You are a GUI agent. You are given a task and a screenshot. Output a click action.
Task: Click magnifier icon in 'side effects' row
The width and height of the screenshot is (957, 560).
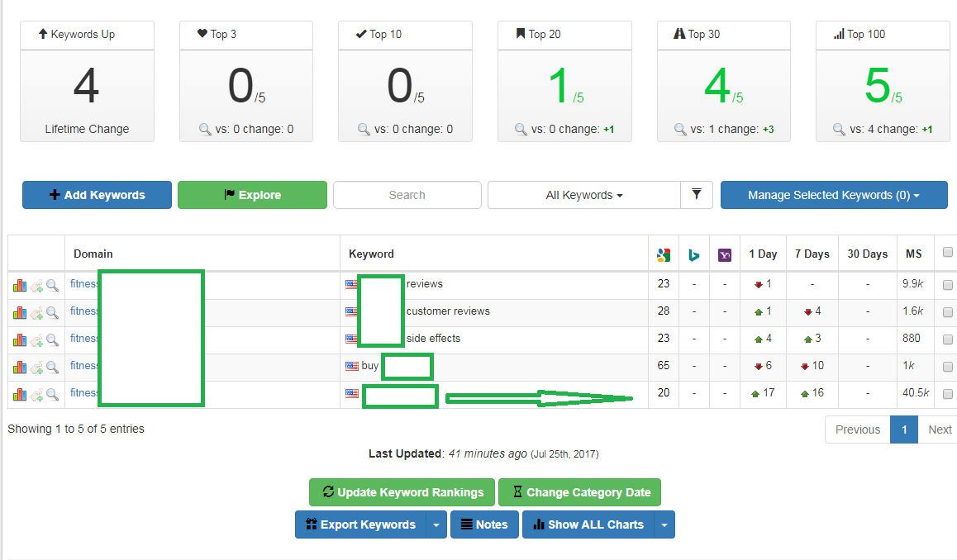[53, 339]
